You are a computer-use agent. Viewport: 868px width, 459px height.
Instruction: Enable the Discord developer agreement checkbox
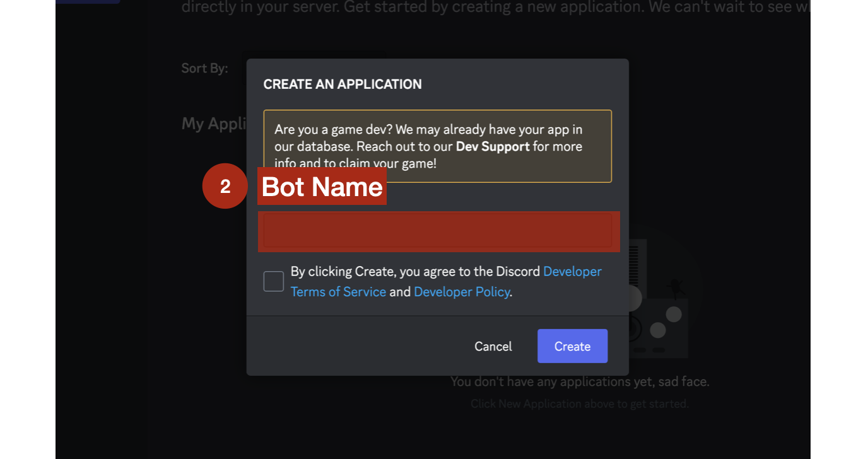(x=273, y=281)
